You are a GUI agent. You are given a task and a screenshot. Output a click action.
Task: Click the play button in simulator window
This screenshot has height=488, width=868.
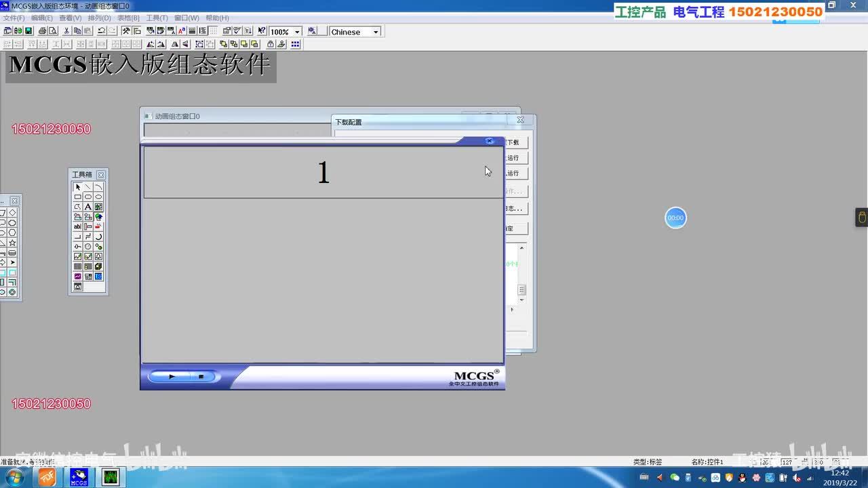pos(172,376)
